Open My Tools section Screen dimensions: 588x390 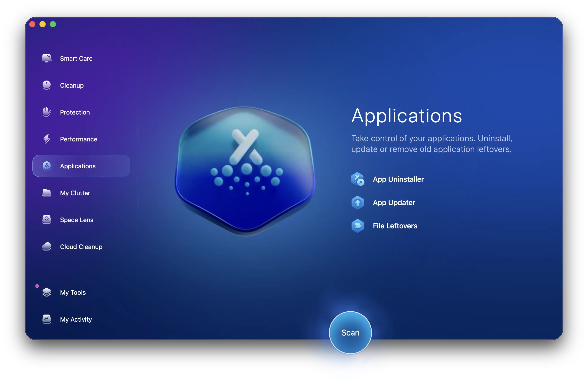81,292
